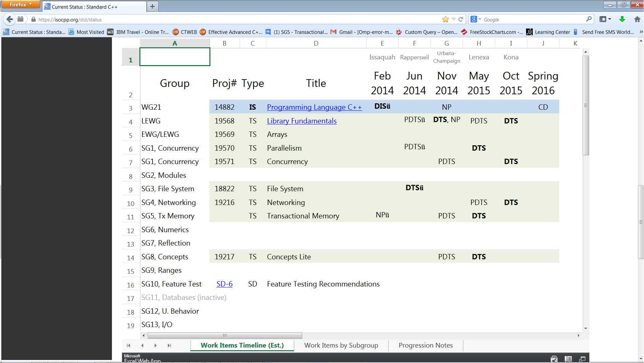Open the Current Status bookmark in toolbar
The height and width of the screenshot is (363, 644).
click(34, 32)
